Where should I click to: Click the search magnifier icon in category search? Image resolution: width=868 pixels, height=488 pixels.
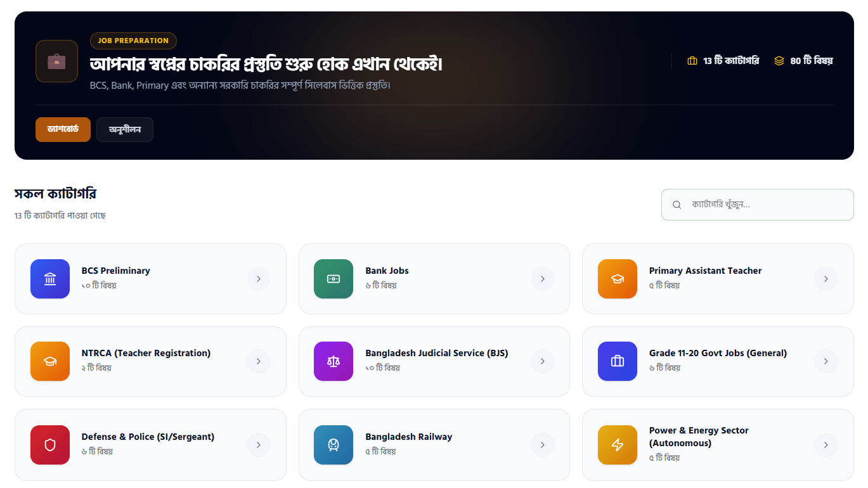click(677, 205)
